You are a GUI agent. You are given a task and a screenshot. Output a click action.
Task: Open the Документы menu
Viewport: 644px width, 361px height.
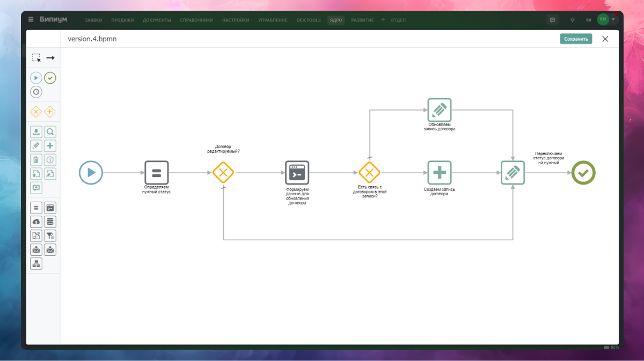coord(157,20)
